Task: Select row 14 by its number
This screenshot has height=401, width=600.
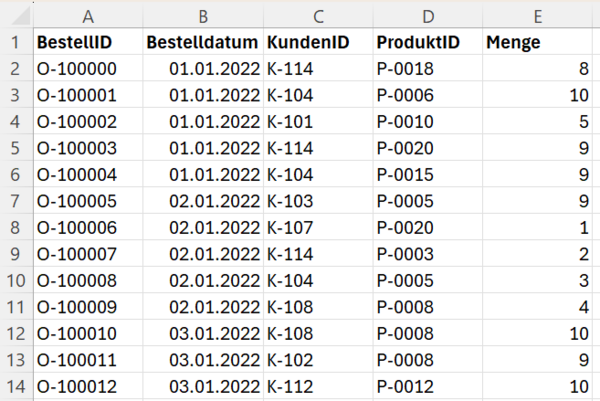Action: click(15, 385)
